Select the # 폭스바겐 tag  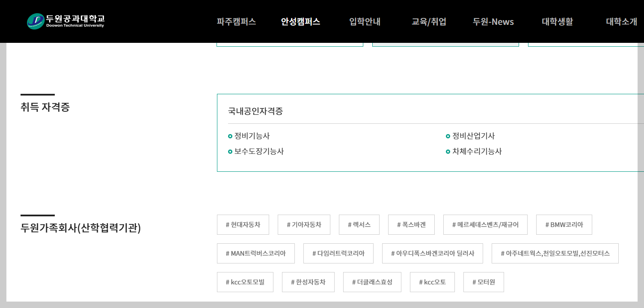pos(411,224)
